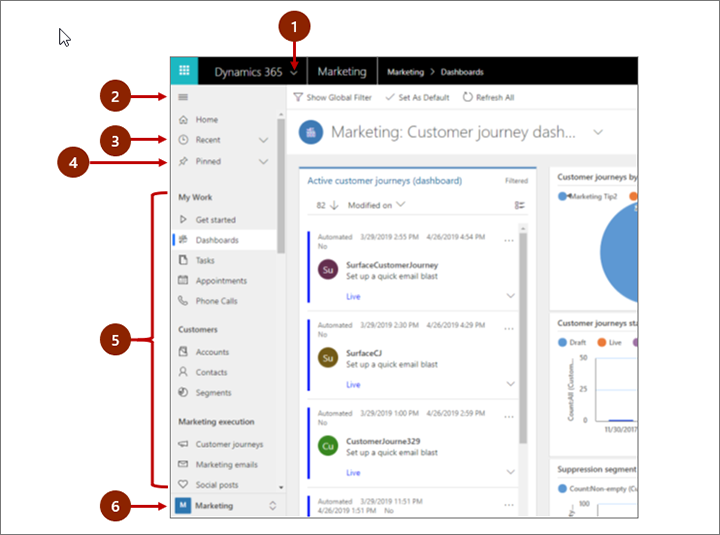Click the Social posts heart icon

coord(183,484)
